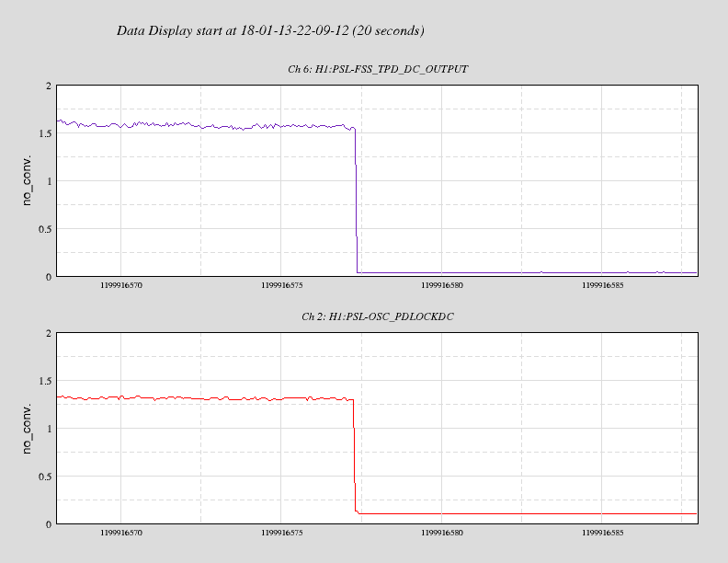728x563 pixels.
Task: Click the 1 y-axis tick of bottom plot
Action: (49, 429)
